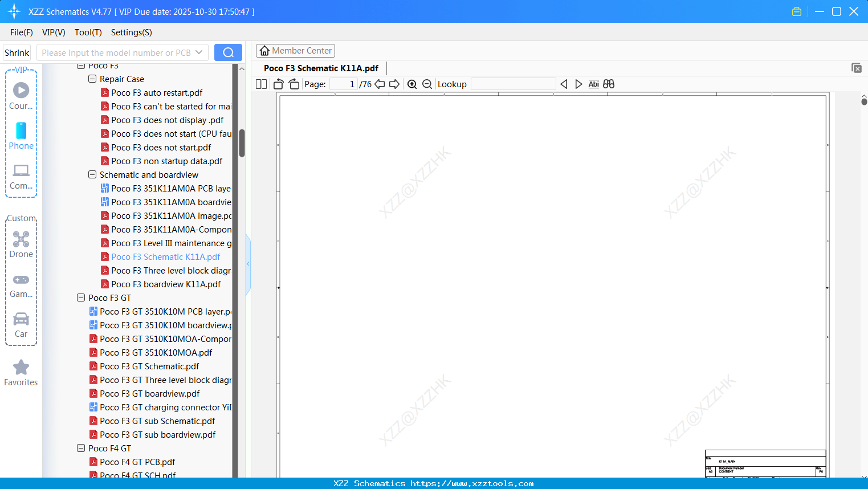The height and width of the screenshot is (489, 868).
Task: Open the File menu
Action: [22, 32]
